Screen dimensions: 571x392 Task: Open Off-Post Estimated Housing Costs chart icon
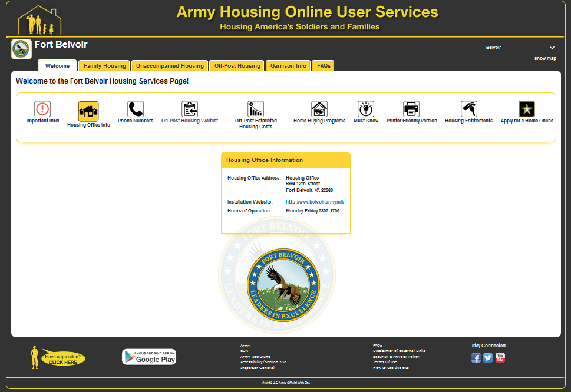tap(256, 109)
